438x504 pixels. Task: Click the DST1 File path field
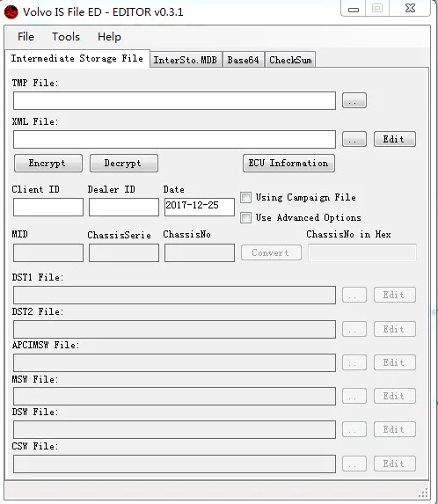pyautogui.click(x=174, y=295)
